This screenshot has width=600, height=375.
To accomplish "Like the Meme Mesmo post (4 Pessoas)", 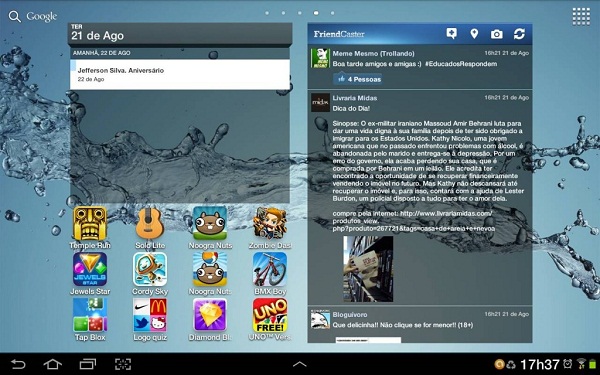I will pyautogui.click(x=358, y=79).
